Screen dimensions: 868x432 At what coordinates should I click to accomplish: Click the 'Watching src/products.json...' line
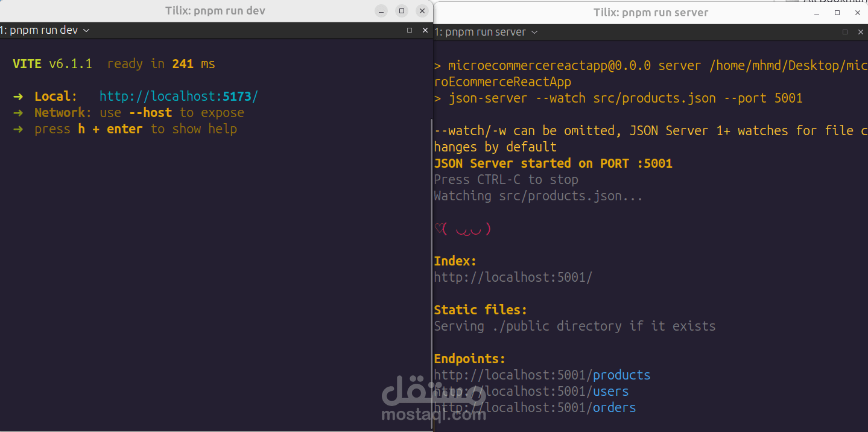(539, 196)
